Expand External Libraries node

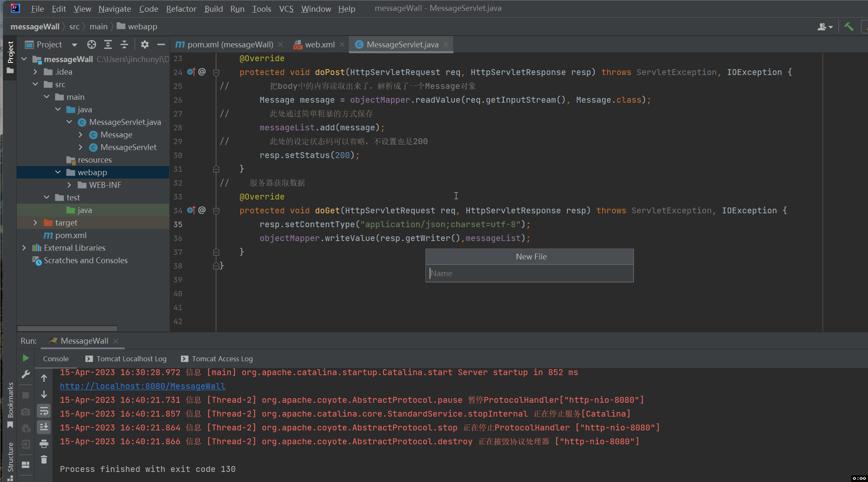click(x=24, y=248)
